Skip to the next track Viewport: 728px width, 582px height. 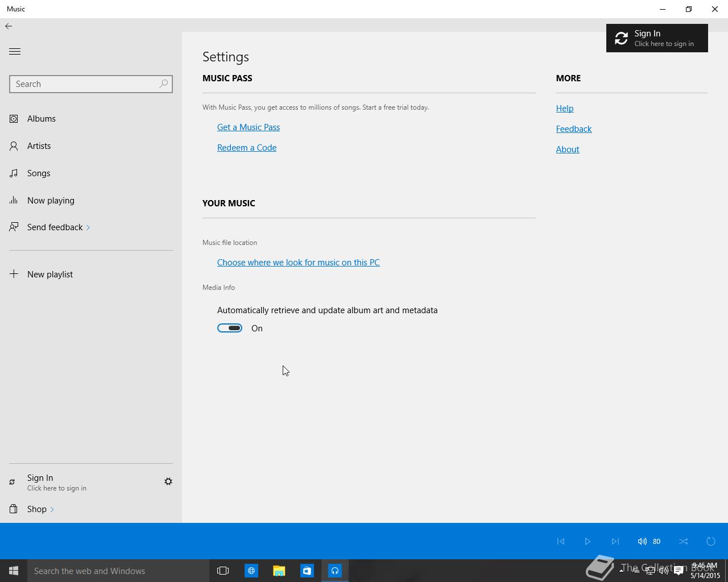click(x=615, y=541)
